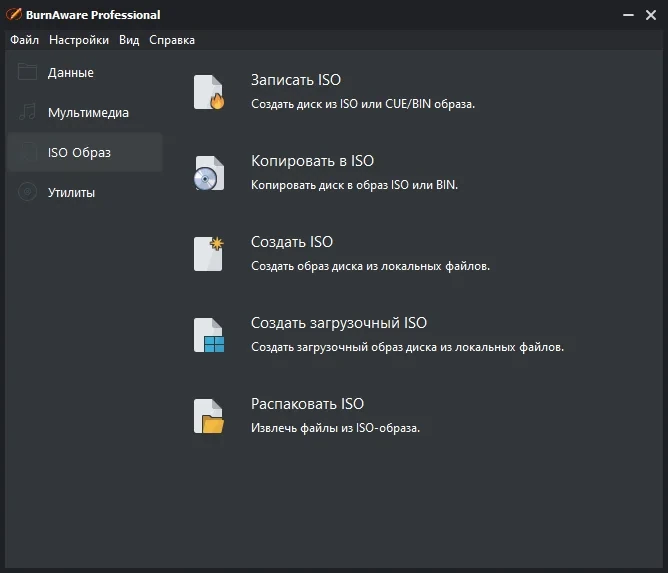Screen dimensions: 668x573
Task: Open the Справка menu
Action: tap(172, 40)
